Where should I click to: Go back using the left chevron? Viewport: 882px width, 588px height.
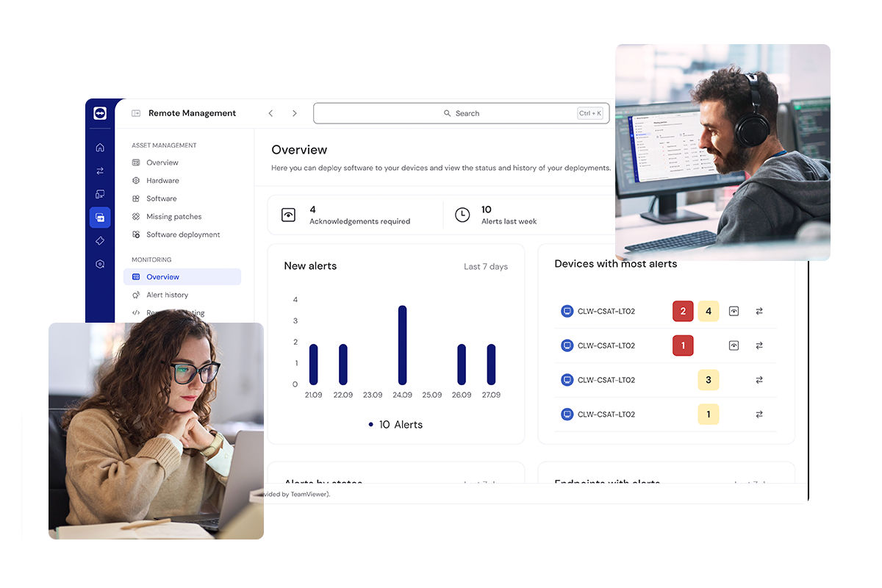tap(270, 113)
